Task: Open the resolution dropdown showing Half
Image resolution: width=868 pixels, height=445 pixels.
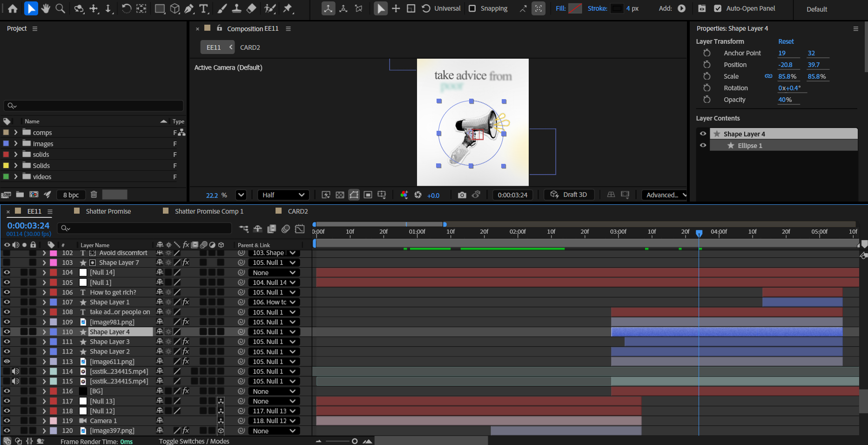Action: [283, 195]
